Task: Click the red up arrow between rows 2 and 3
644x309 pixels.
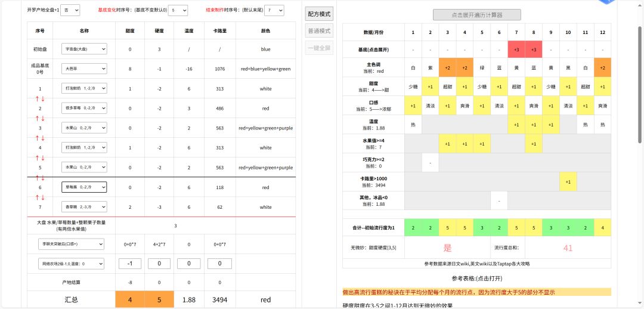Action: tap(36, 118)
